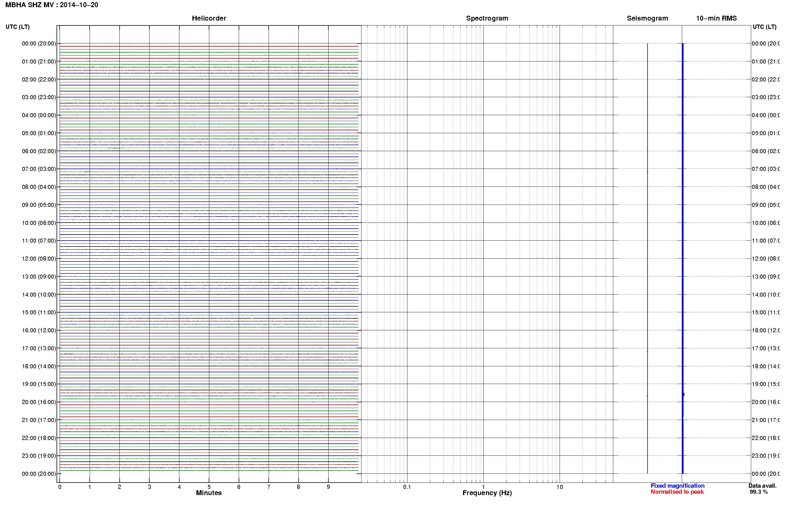Click left axis label '22:00 (18:00)'
This screenshot has height=508, width=812.
pyautogui.click(x=39, y=438)
